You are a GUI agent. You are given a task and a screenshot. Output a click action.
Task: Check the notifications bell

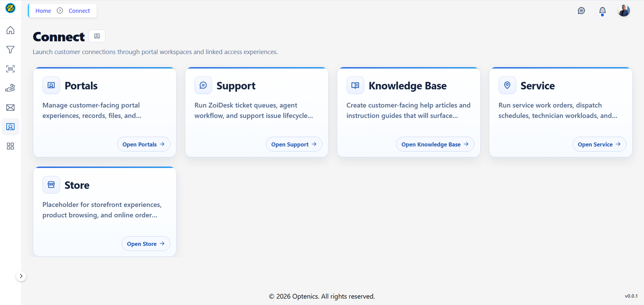tap(603, 11)
